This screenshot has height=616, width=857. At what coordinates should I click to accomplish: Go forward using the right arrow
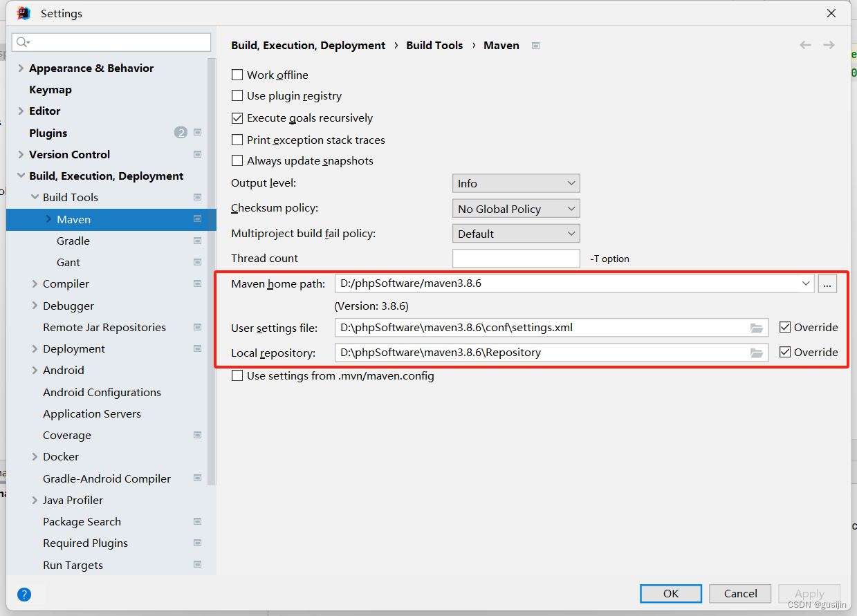829,45
